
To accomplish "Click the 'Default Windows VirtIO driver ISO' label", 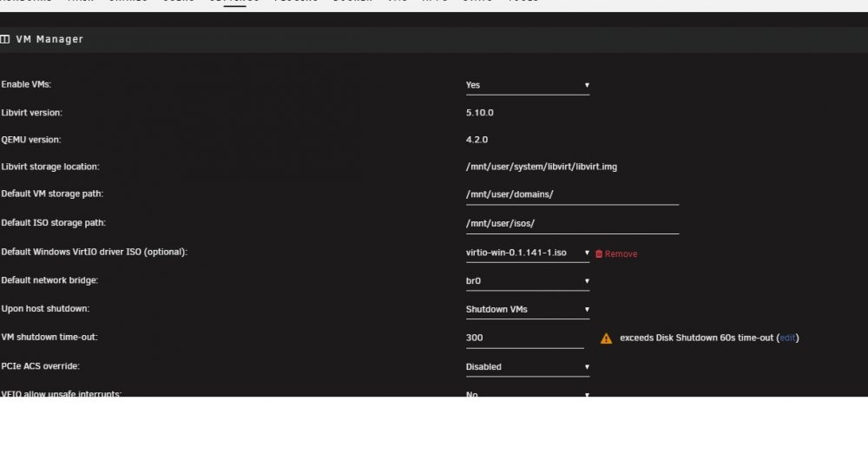I will pyautogui.click(x=94, y=252).
